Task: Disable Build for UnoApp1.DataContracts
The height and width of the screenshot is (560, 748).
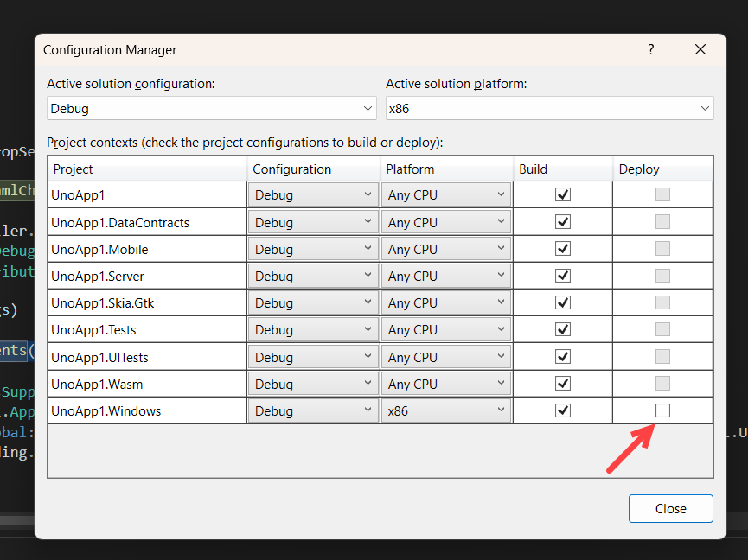Action: point(563,221)
